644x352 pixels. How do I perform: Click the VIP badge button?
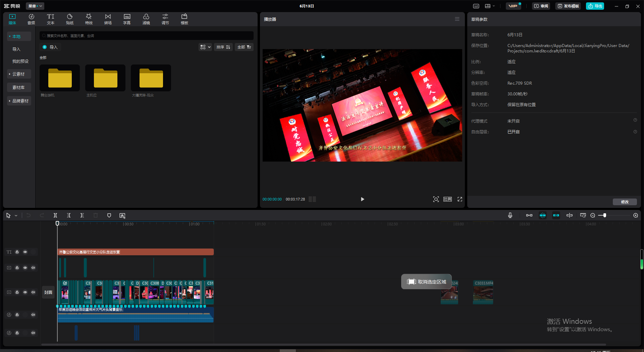[x=513, y=6]
